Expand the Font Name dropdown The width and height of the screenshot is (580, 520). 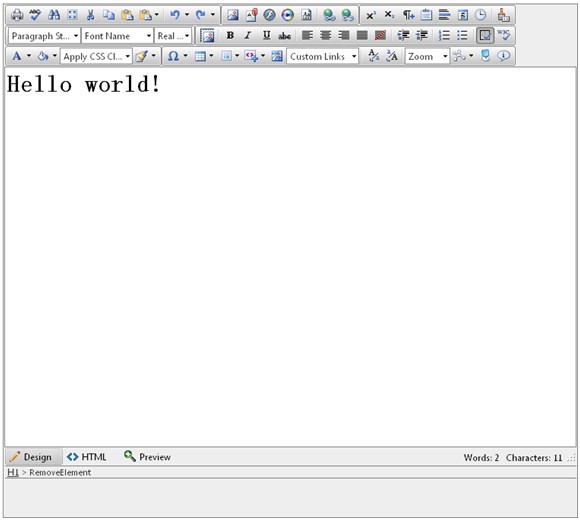(117, 36)
